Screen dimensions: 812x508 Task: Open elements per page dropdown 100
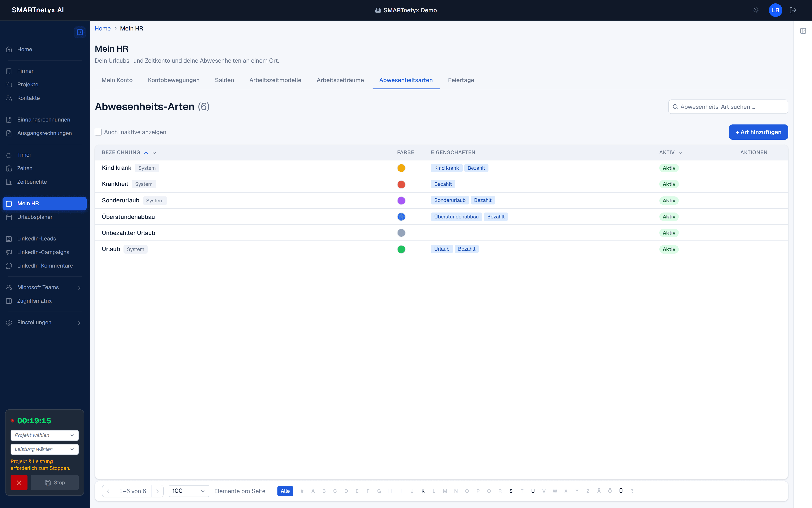tap(189, 491)
